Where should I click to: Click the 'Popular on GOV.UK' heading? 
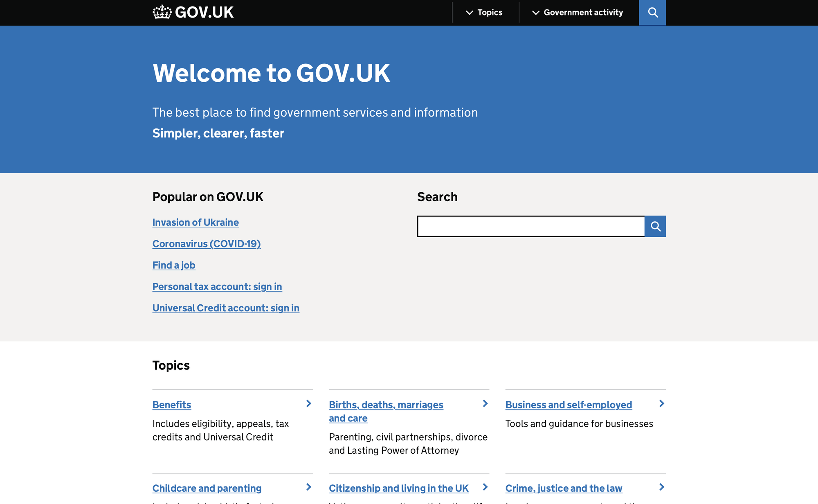pyautogui.click(x=208, y=197)
